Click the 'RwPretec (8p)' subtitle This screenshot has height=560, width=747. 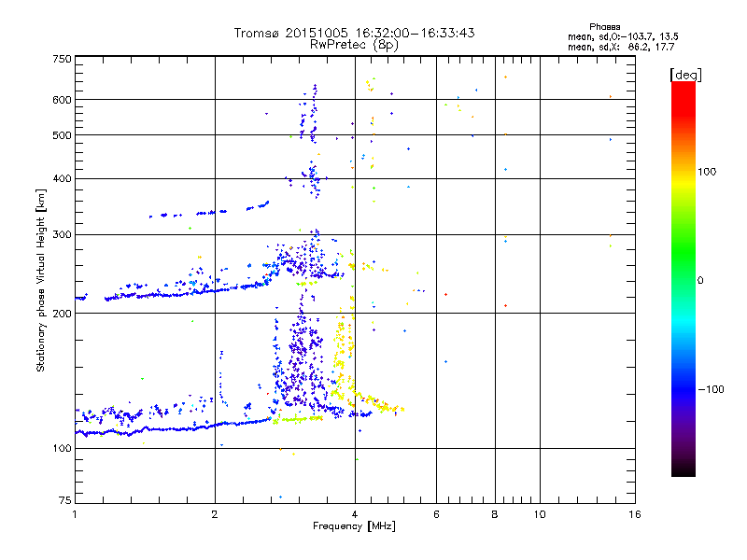click(x=354, y=45)
